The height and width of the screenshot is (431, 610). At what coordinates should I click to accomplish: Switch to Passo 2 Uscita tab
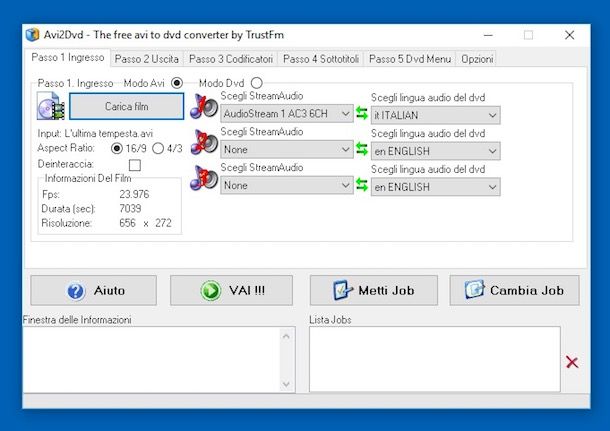(147, 59)
